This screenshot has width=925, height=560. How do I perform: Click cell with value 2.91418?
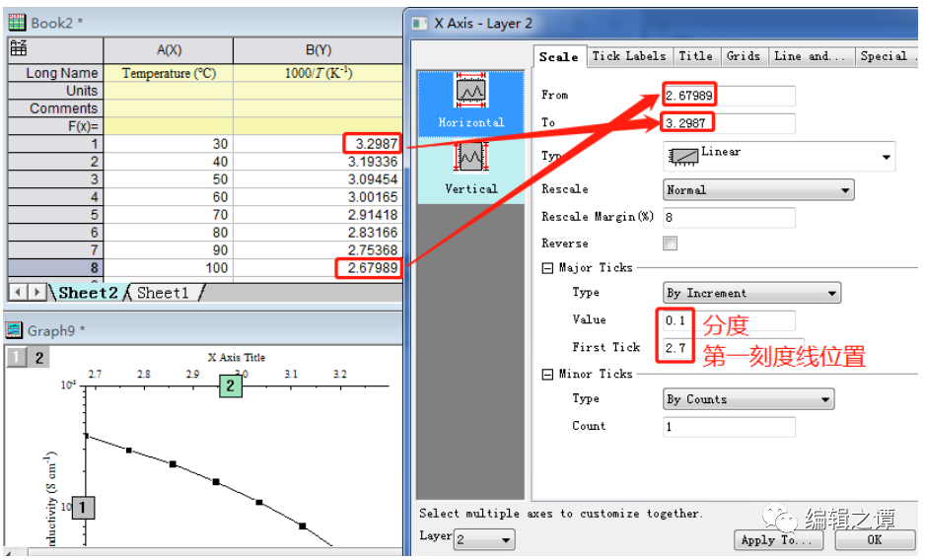tap(318, 215)
